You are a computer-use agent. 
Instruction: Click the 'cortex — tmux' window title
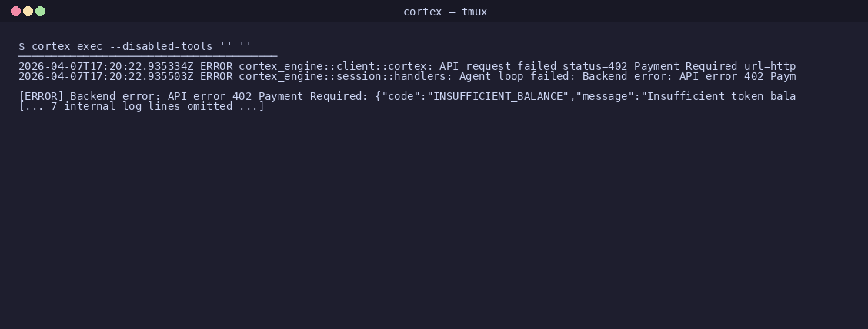(x=445, y=12)
